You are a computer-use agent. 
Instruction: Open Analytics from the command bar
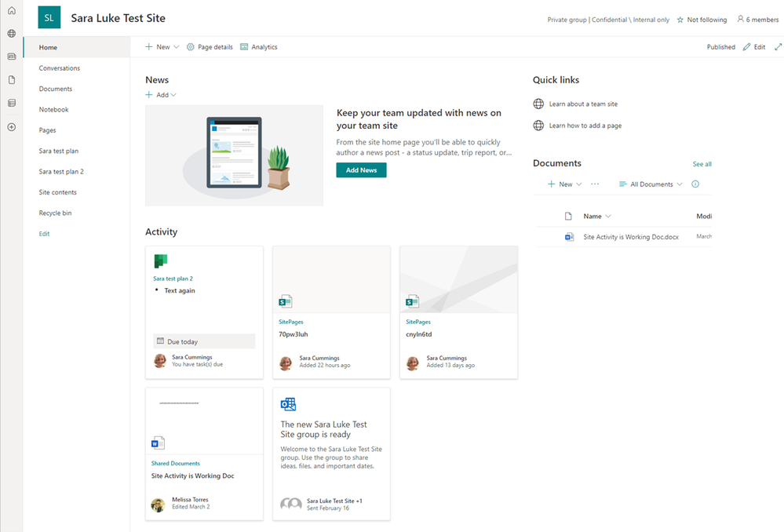[259, 47]
